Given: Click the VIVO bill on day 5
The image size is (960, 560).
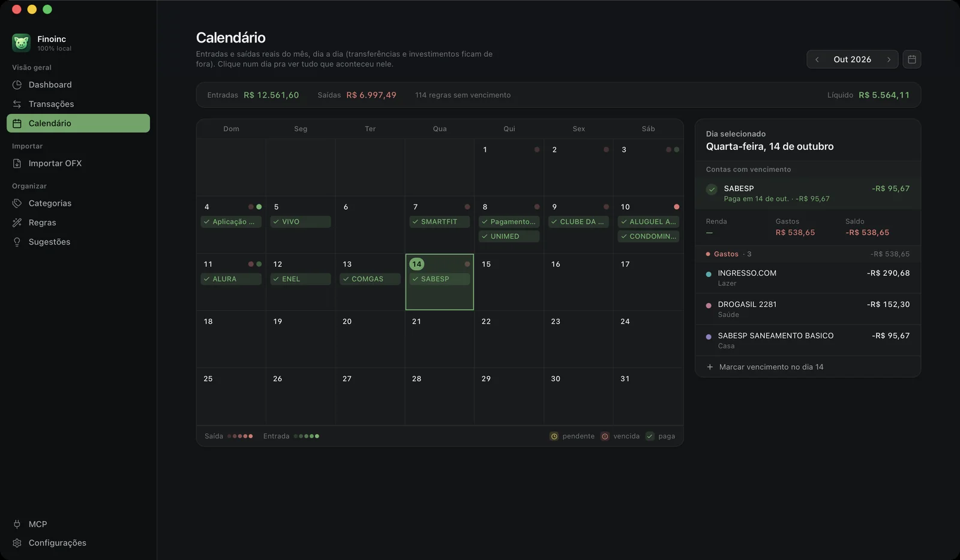Looking at the screenshot, I should [x=301, y=222].
